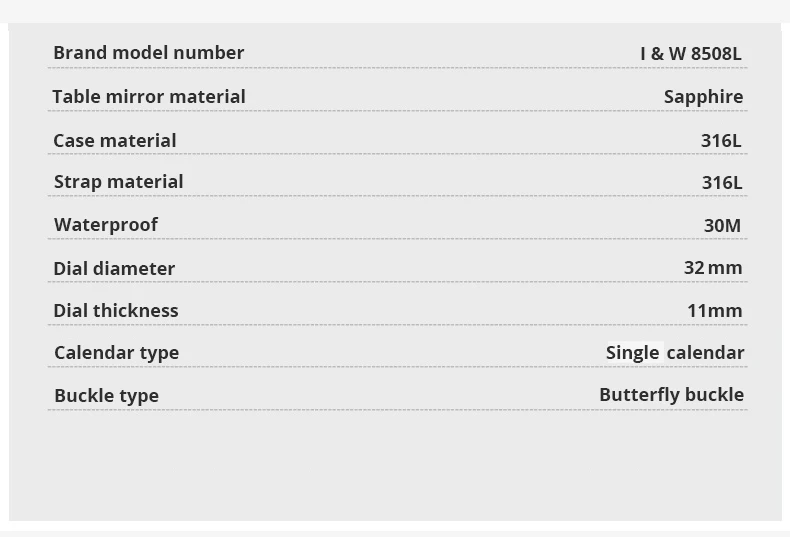Click the "Brand model number" label
Image resolution: width=790 pixels, height=537 pixels.
point(148,53)
